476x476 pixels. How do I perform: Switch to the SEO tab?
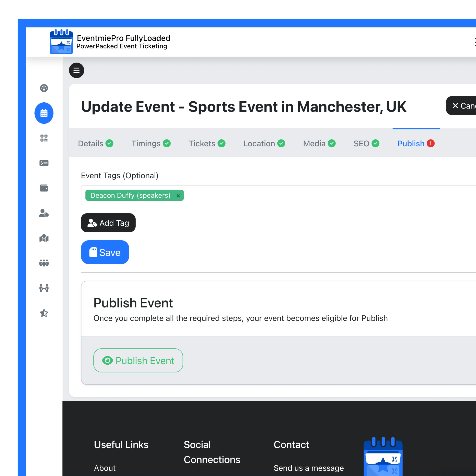(x=366, y=143)
